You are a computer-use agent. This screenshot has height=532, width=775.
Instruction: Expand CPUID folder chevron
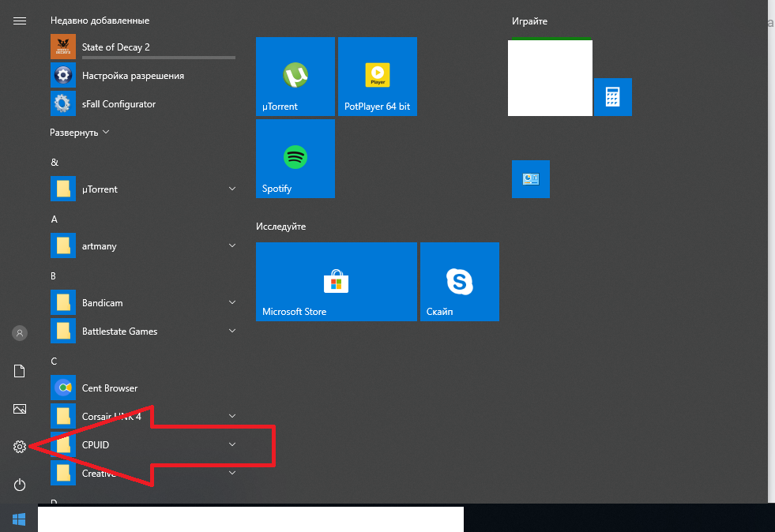[x=231, y=444]
